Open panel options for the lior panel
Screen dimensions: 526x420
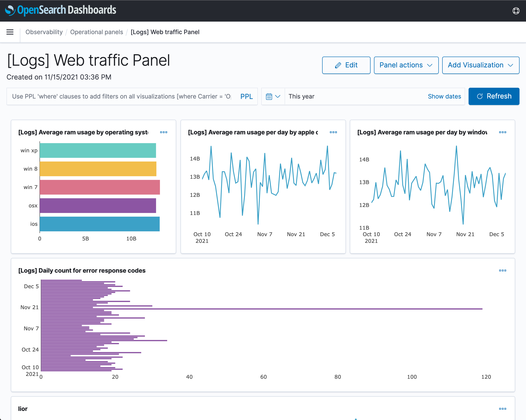(x=503, y=409)
